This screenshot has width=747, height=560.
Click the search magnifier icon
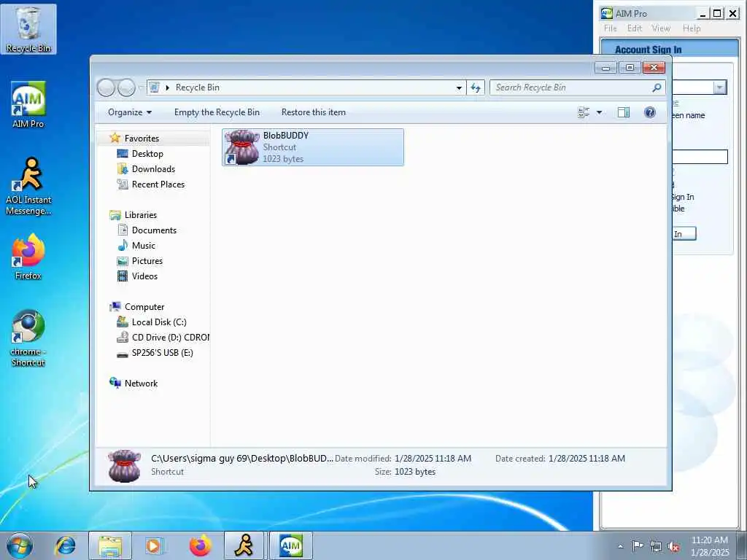tap(657, 87)
